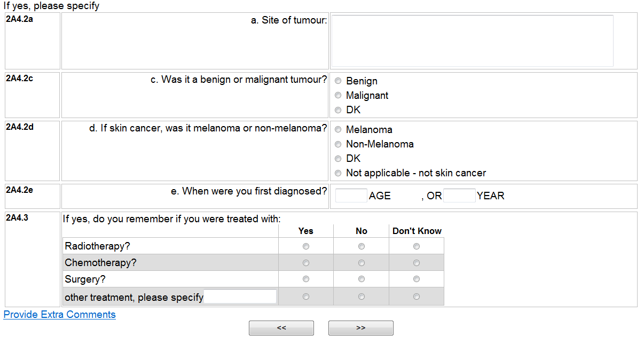Select Non-Melanoma radio button
Screen dimensions: 644x343
click(338, 144)
